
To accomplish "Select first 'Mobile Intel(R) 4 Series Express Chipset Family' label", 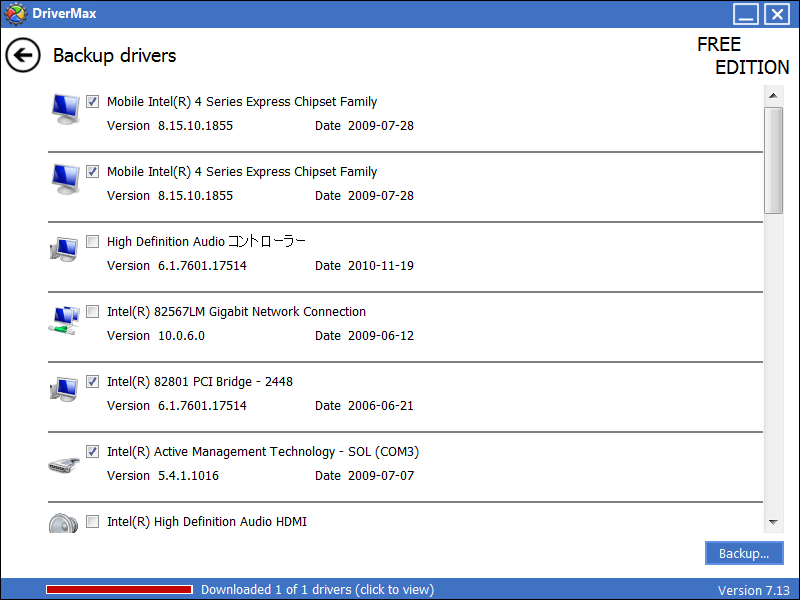I will 242,102.
